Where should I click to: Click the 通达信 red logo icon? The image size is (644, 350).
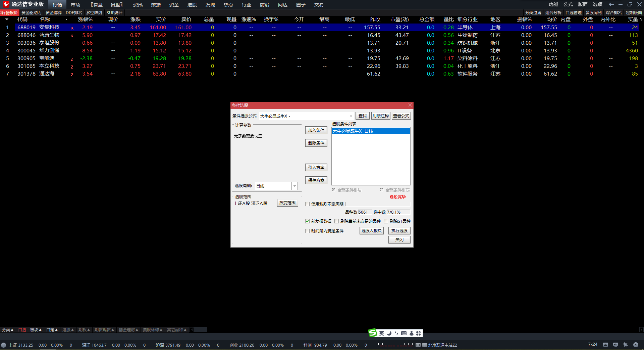point(6,4)
